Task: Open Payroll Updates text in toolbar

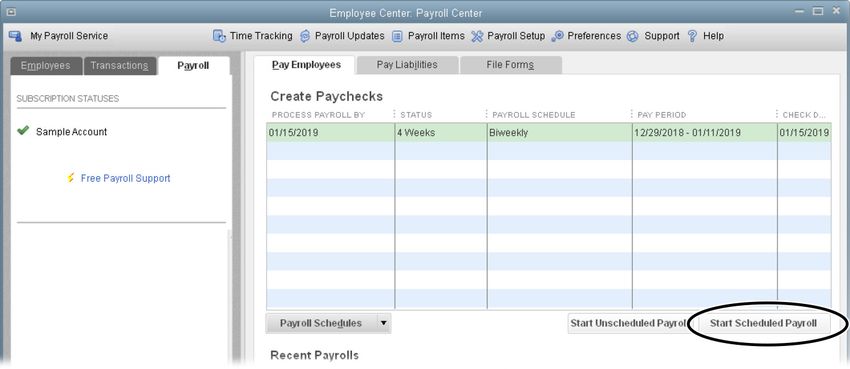Action: [x=350, y=36]
